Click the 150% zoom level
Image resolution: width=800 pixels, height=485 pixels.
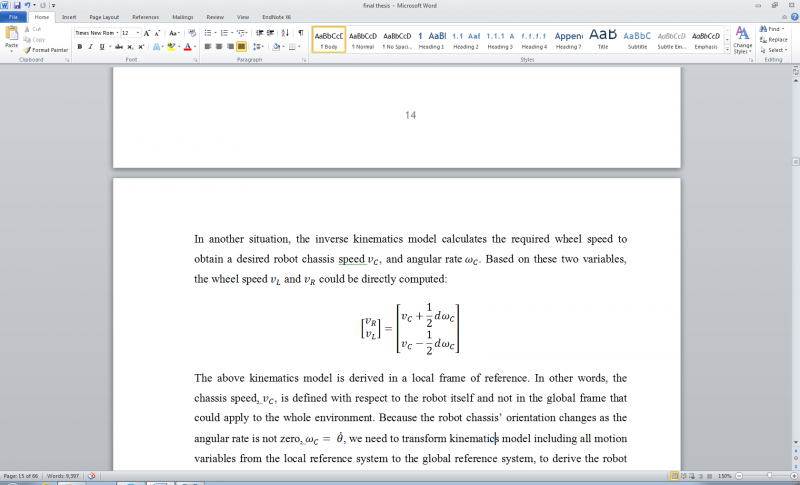click(724, 476)
